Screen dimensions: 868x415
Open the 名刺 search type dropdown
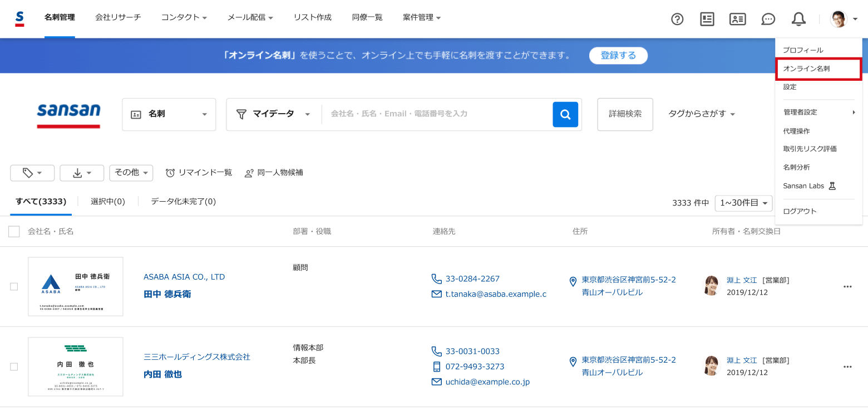click(x=169, y=114)
